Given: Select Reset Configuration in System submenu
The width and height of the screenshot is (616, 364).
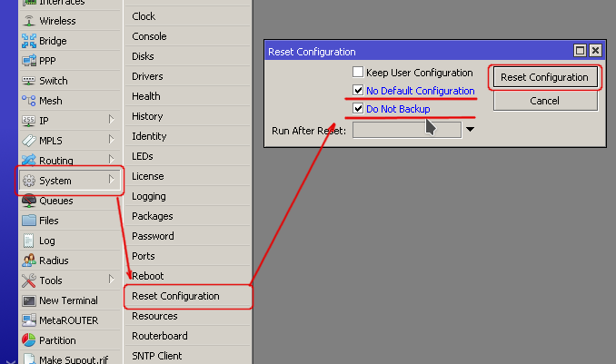Looking at the screenshot, I should click(x=175, y=296).
